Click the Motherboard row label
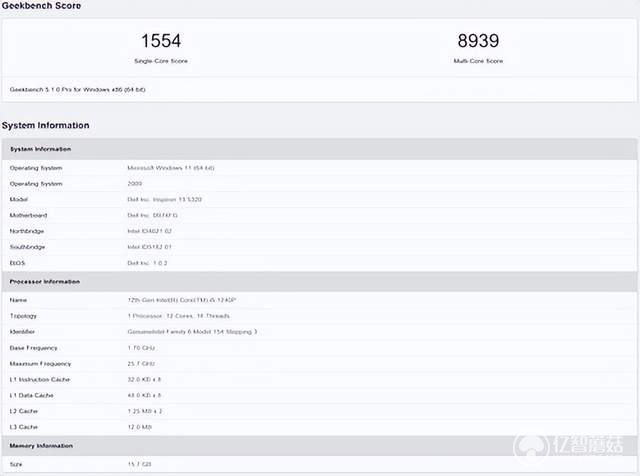The height and width of the screenshot is (476, 640). pyautogui.click(x=28, y=215)
